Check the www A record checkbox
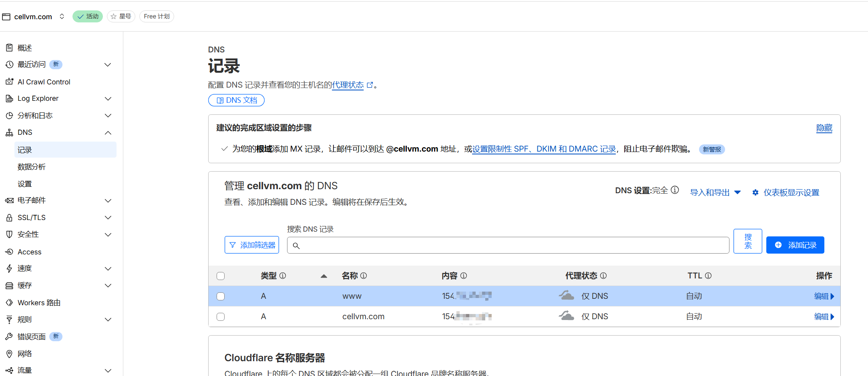 click(x=221, y=296)
